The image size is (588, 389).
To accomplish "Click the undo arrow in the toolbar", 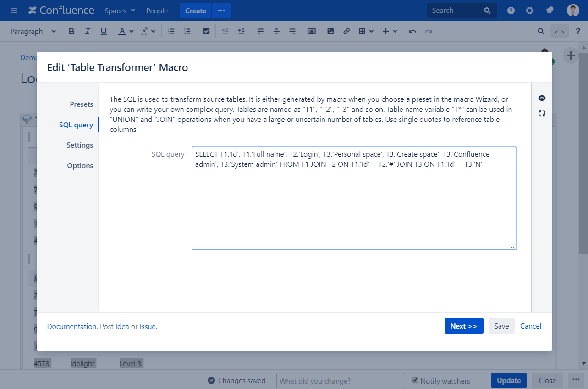I will tap(412, 31).
